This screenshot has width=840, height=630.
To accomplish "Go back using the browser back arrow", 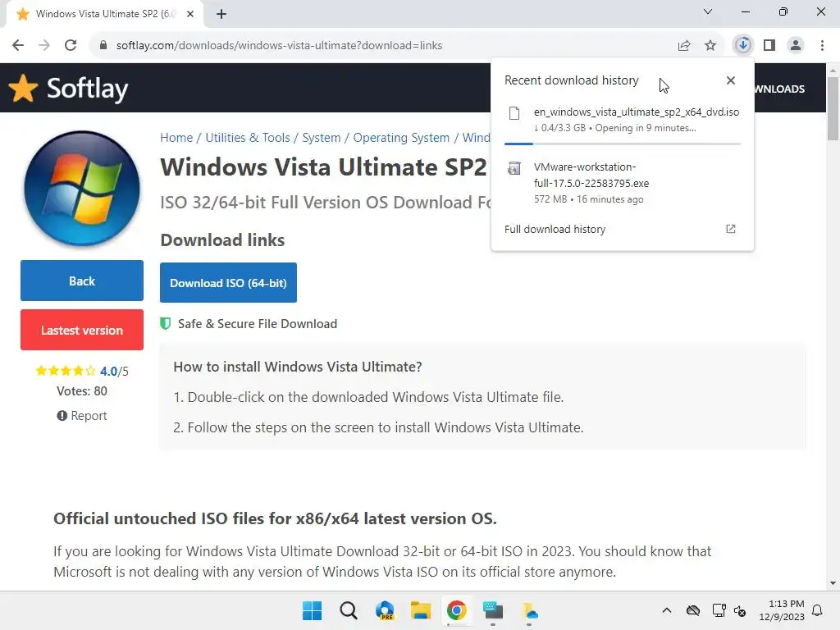I will (18, 46).
